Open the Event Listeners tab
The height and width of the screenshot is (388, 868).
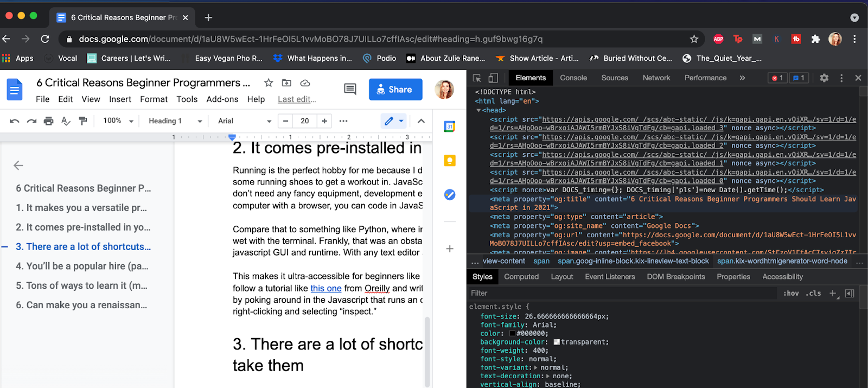click(x=610, y=277)
